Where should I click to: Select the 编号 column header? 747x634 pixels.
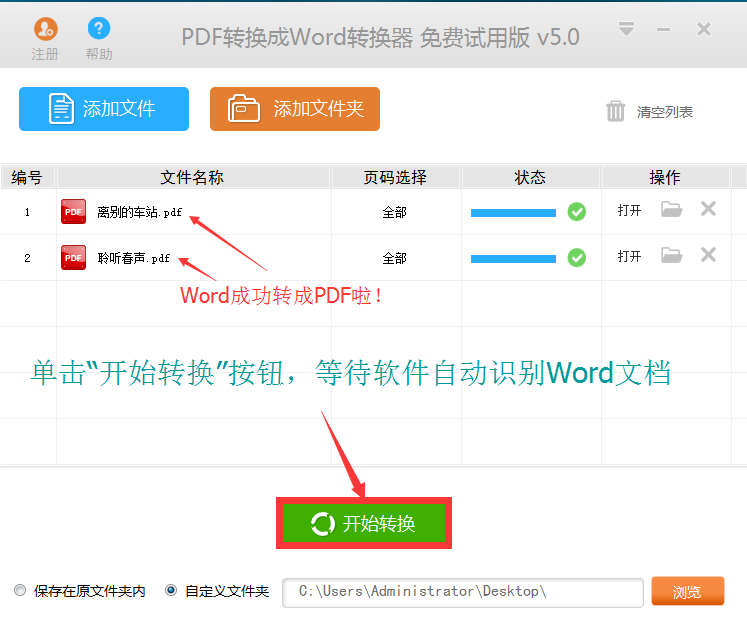(28, 177)
